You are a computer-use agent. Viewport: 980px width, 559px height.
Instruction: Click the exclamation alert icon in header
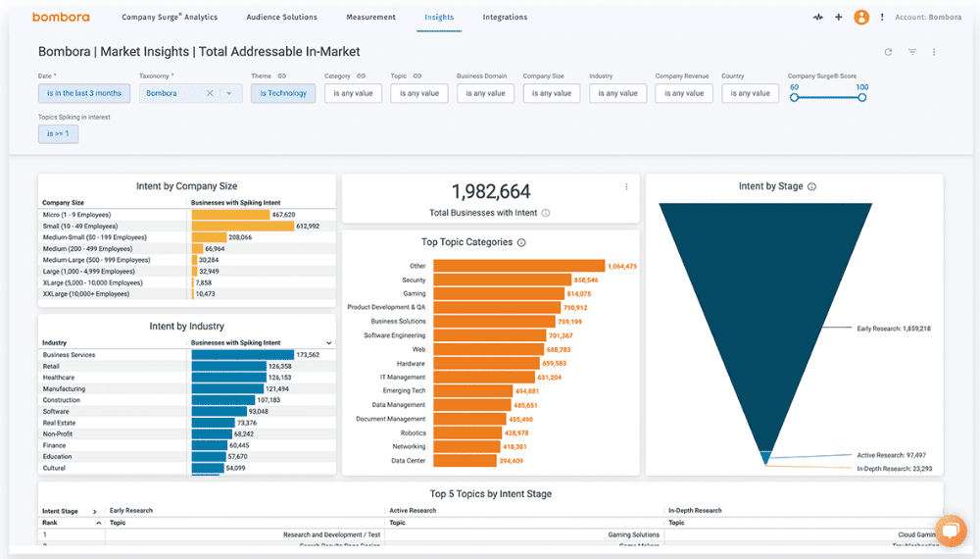click(882, 17)
